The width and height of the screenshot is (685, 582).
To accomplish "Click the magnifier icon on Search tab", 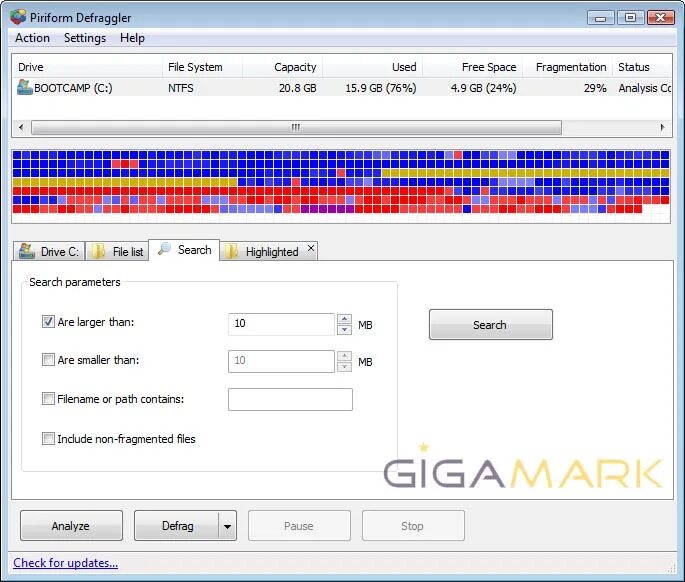I will point(164,249).
